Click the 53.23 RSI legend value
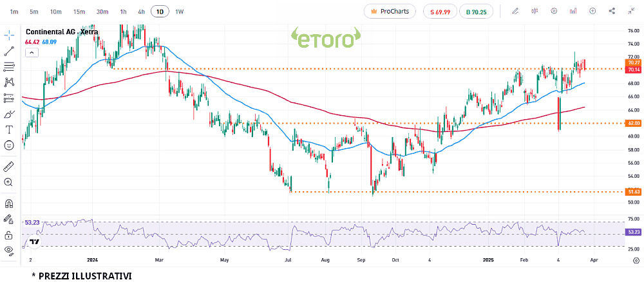Image resolution: width=644 pixels, height=282 pixels. pyautogui.click(x=32, y=223)
